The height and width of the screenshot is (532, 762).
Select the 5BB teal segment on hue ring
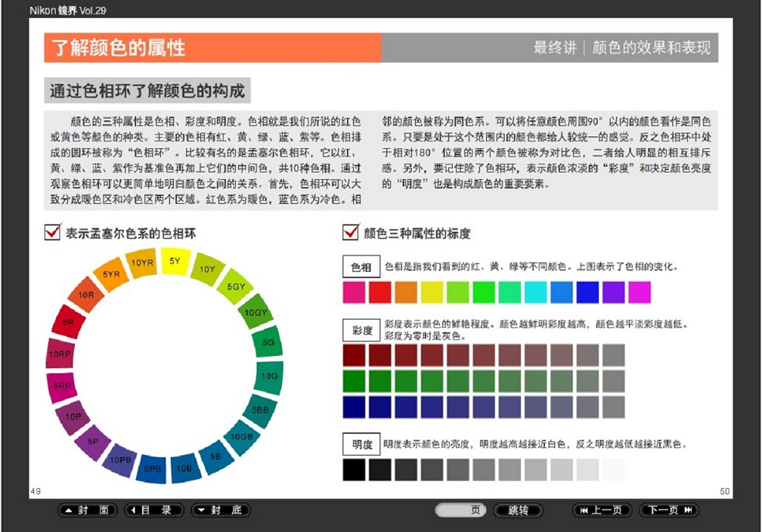(260, 409)
